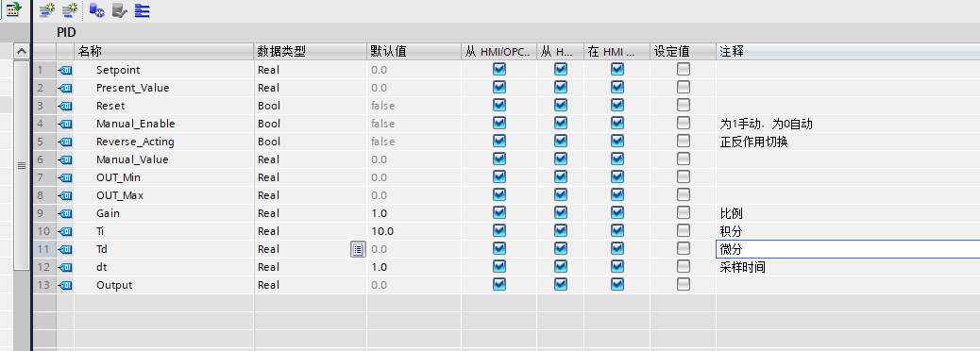This screenshot has width=980, height=351.
Task: Toggle Output's 从 HMI/OPC access checkbox
Action: [498, 285]
